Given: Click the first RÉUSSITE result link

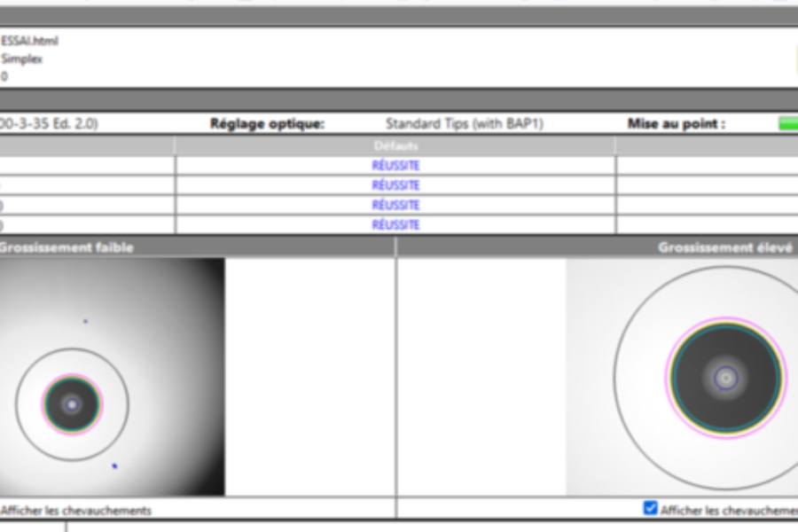Looking at the screenshot, I should (395, 166).
